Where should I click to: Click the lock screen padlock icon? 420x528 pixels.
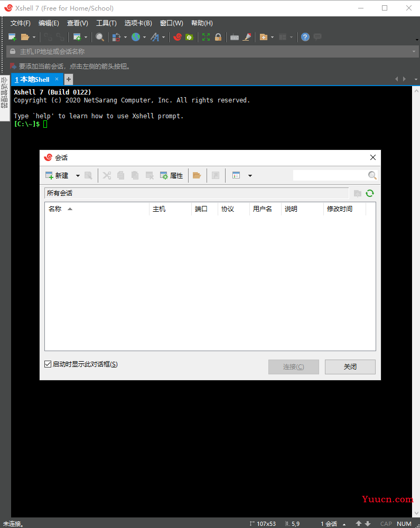[x=218, y=37]
